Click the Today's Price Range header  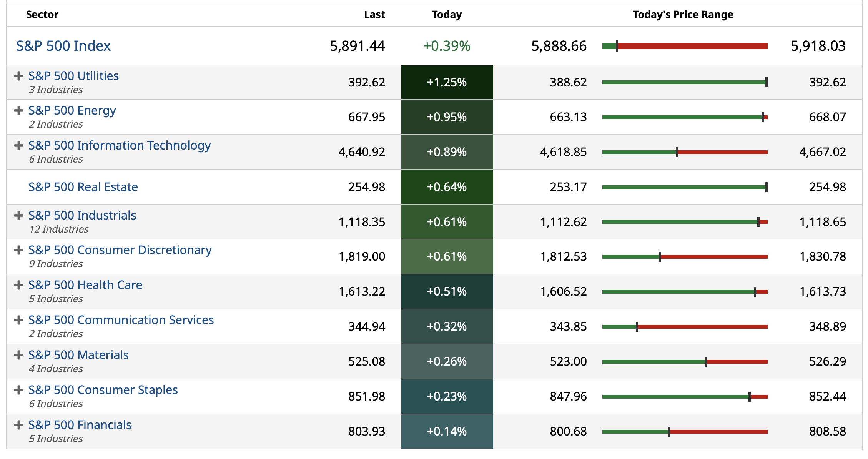[683, 15]
